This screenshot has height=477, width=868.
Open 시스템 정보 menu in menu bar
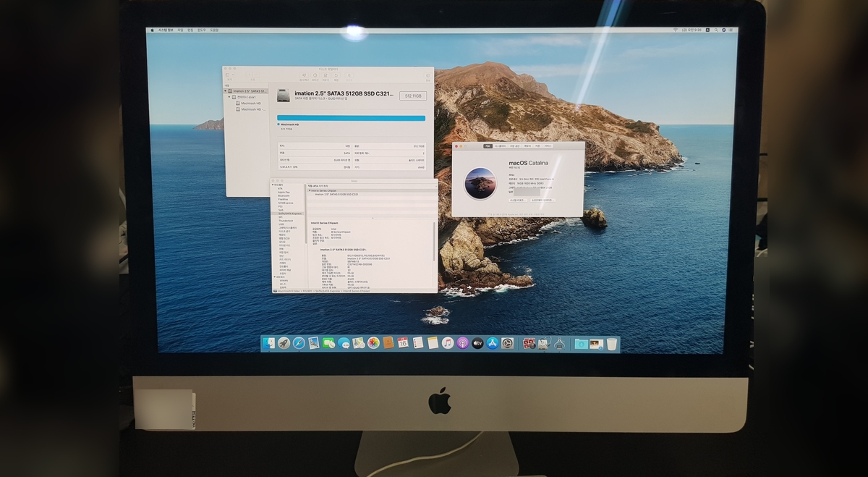165,30
